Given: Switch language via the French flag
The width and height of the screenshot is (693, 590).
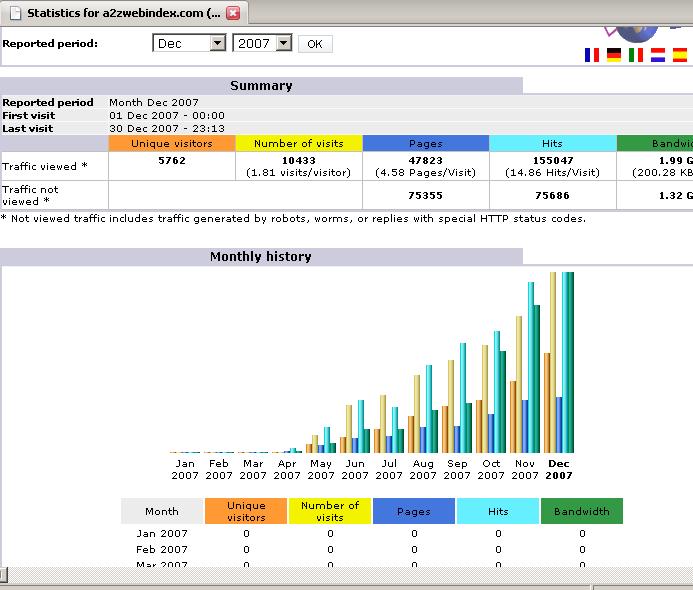Looking at the screenshot, I should 592,55.
